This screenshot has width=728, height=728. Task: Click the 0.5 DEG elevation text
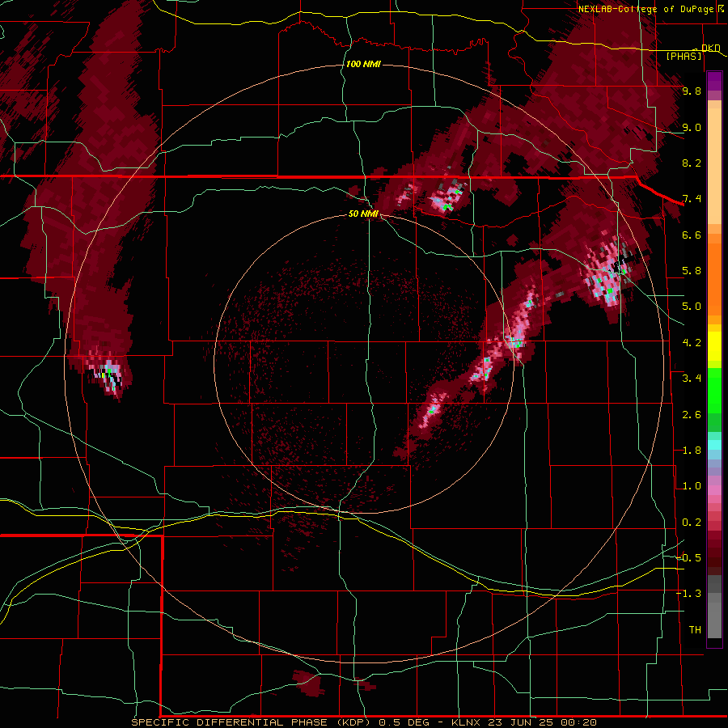coord(405,722)
